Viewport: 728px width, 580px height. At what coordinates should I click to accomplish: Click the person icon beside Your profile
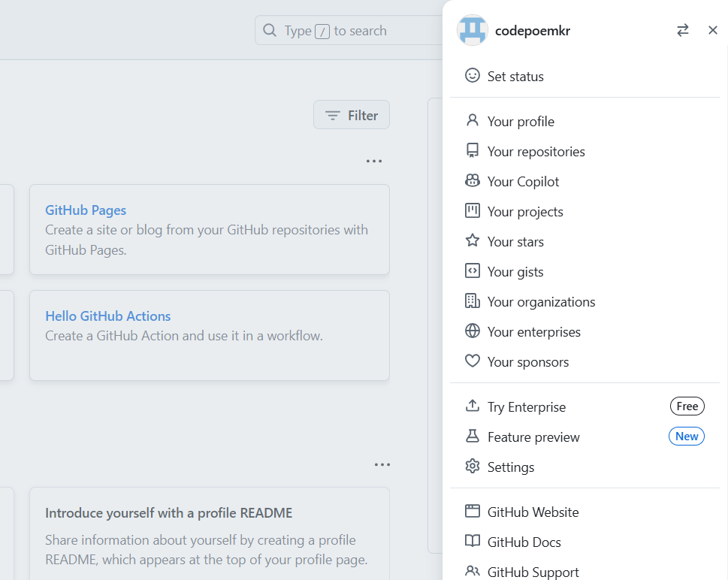pyautogui.click(x=472, y=120)
